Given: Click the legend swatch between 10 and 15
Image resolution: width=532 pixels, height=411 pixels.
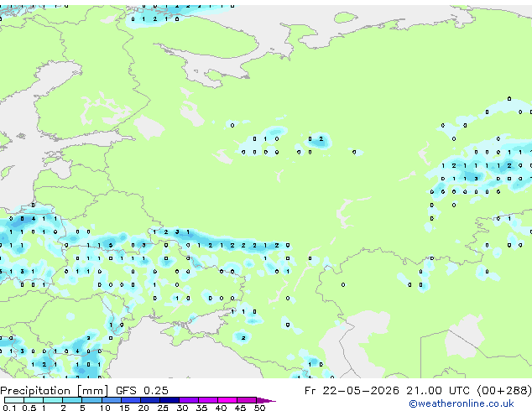Looking at the screenshot, I should point(112,400).
